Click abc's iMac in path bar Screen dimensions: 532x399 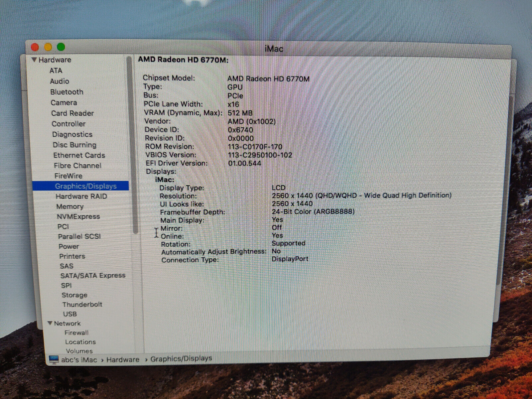[x=79, y=360]
